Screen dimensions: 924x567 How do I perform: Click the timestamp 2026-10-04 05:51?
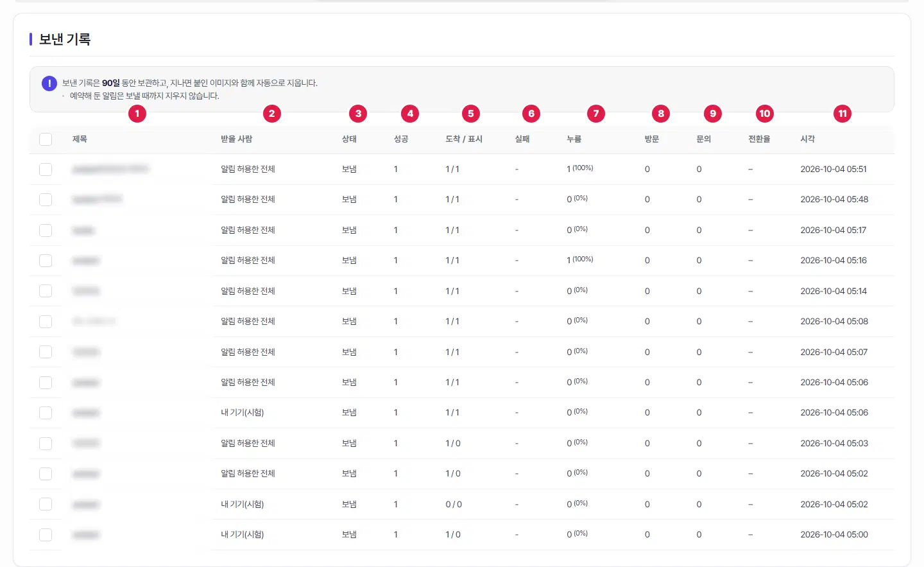(834, 170)
